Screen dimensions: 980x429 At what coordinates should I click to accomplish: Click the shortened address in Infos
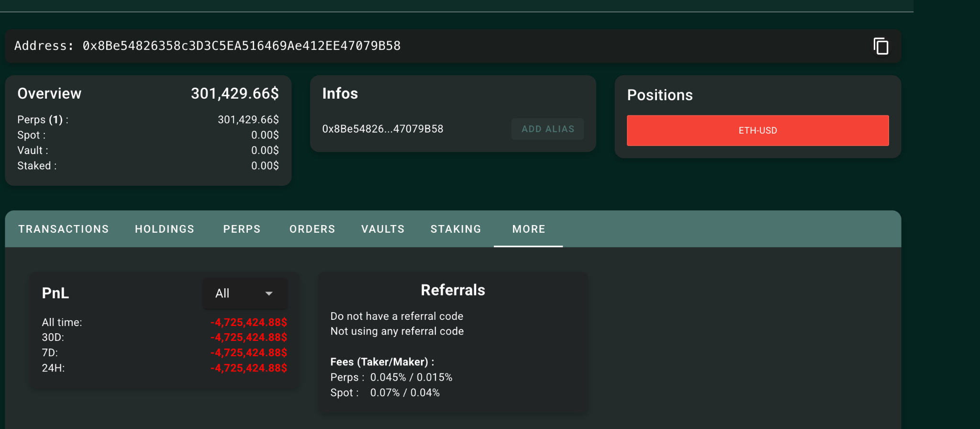382,129
